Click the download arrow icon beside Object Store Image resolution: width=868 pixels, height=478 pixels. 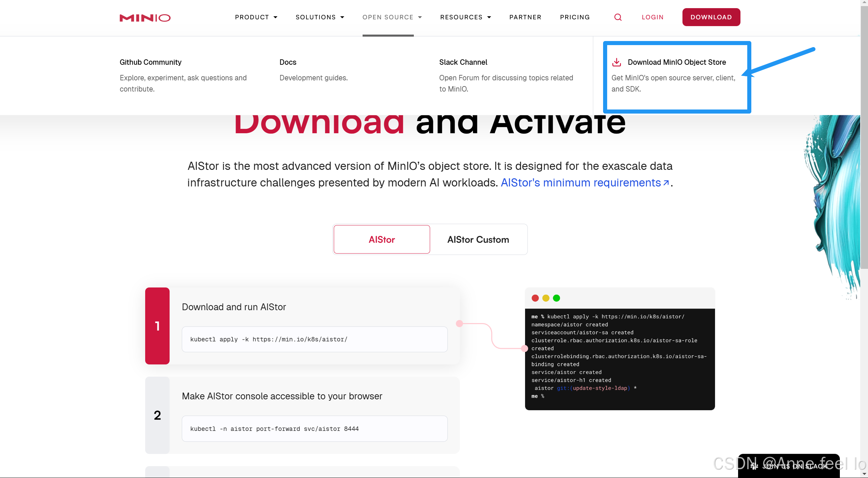(x=616, y=62)
